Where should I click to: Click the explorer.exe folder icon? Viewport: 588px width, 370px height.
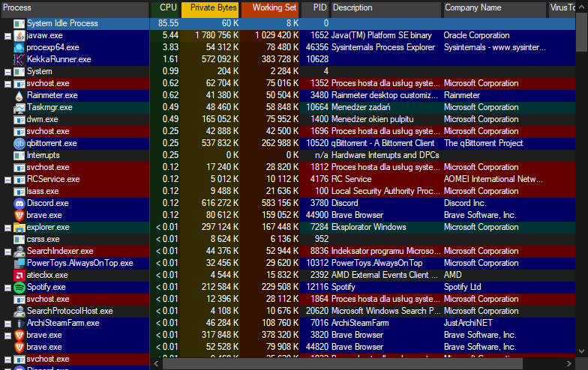[x=19, y=228]
